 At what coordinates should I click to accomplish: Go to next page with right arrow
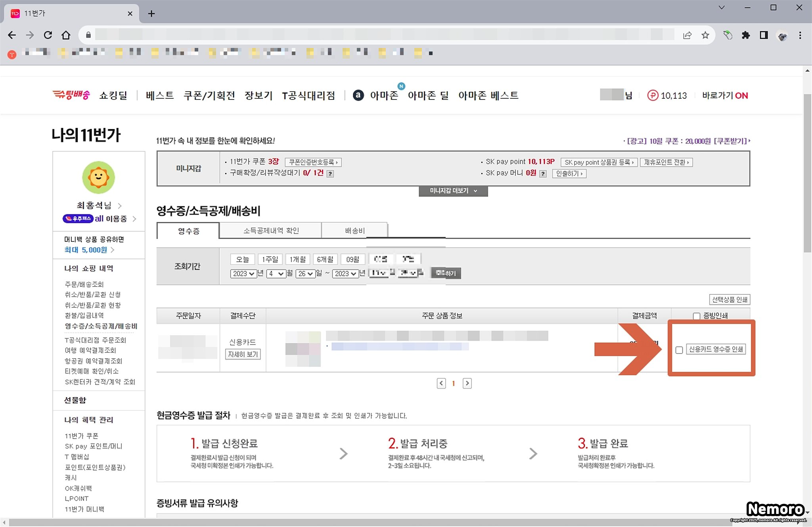tap(467, 383)
